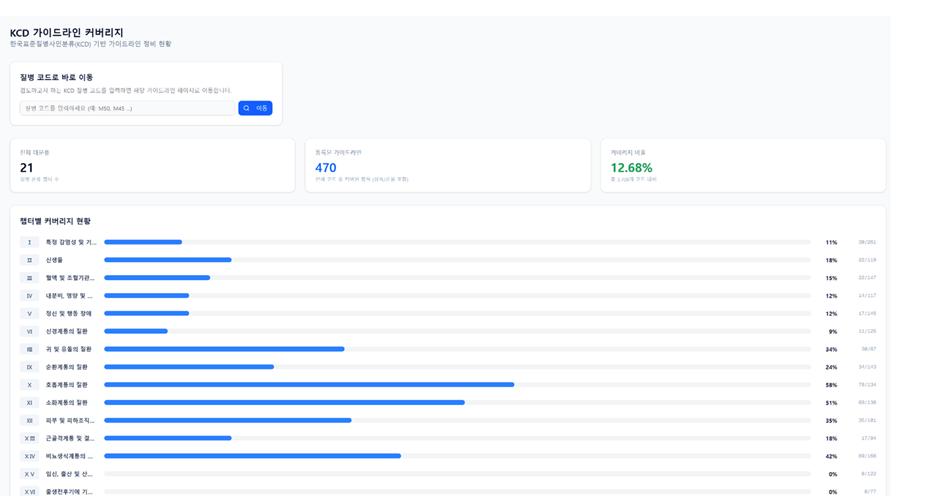Click the green 12.68% coverage rate
Screen dimensions: 931x496
631,168
